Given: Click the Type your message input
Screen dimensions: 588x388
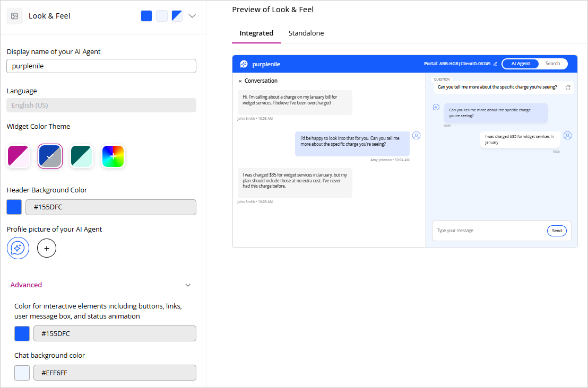Looking at the screenshot, I should 489,231.
